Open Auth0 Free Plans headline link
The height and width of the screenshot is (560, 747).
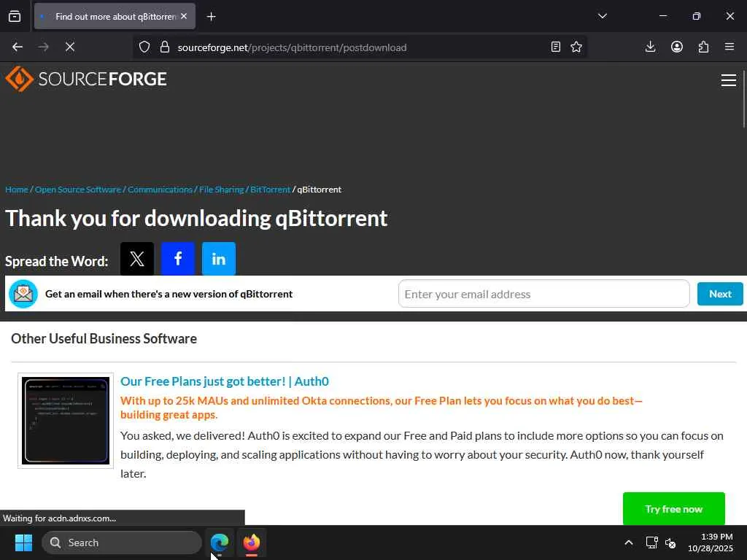[225, 381]
